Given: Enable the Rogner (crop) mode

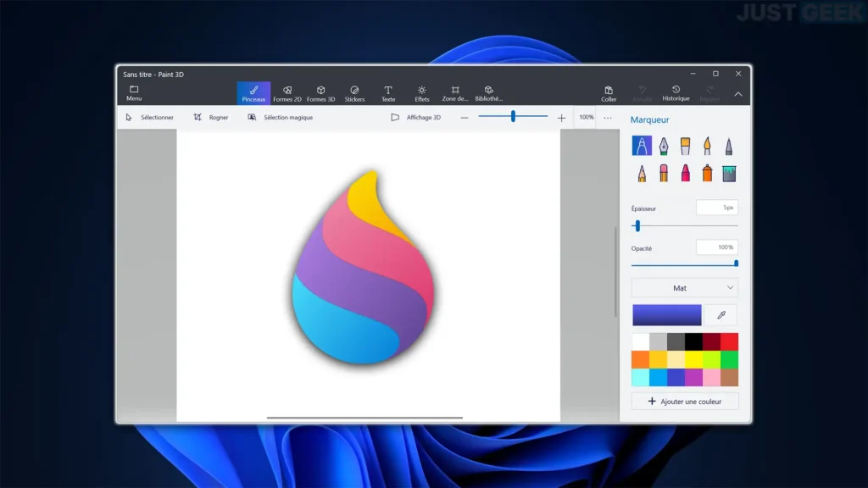Looking at the screenshot, I should 209,117.
